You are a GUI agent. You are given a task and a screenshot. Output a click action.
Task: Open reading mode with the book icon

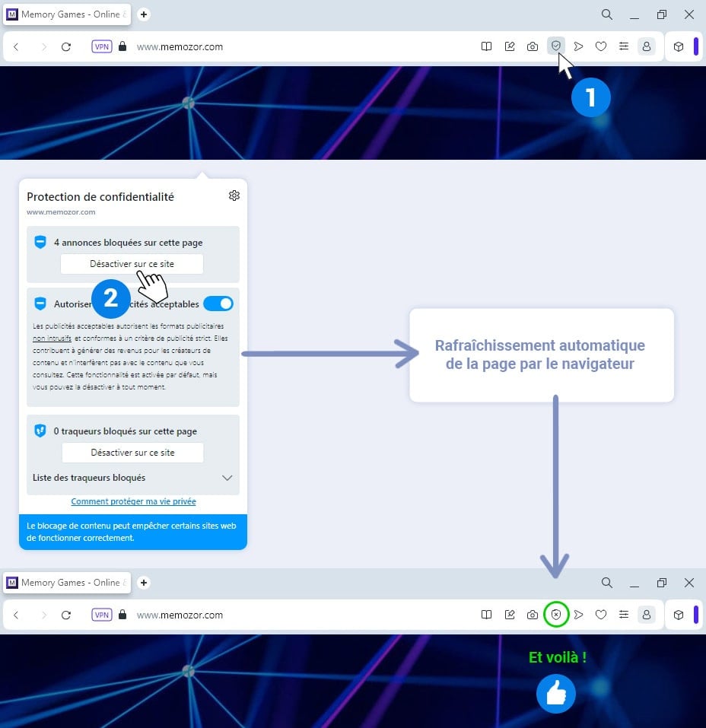[486, 46]
